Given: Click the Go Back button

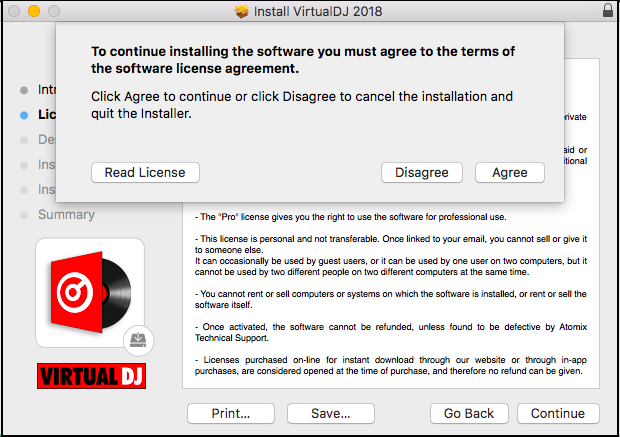Looking at the screenshot, I should coord(469,413).
